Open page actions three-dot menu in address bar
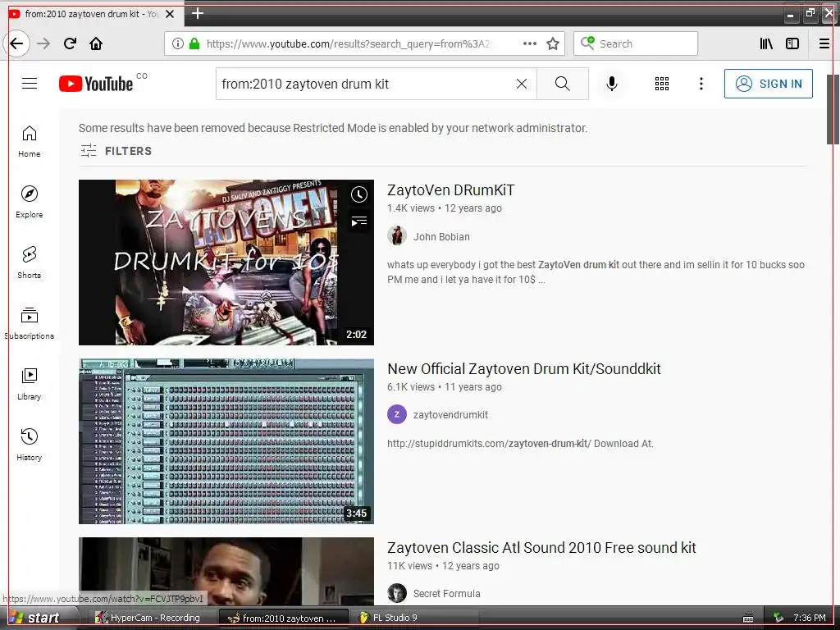The height and width of the screenshot is (630, 840). (x=529, y=43)
